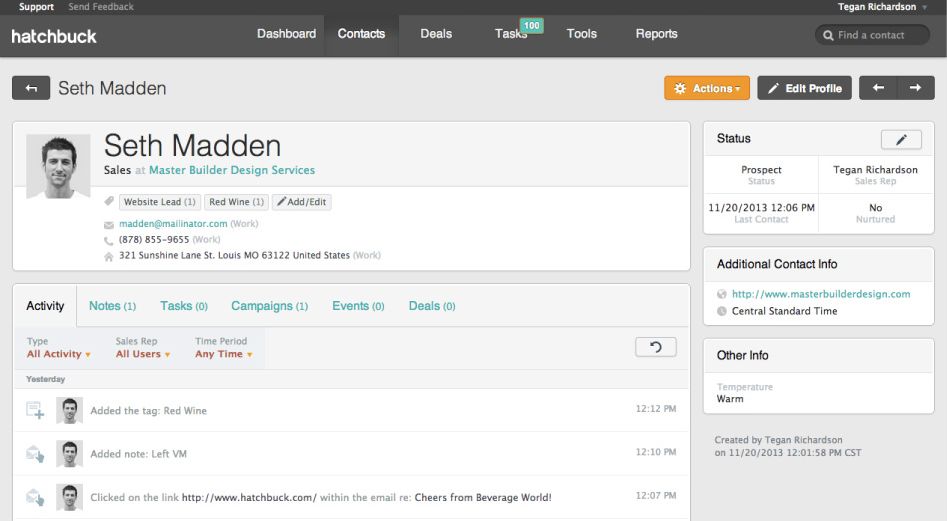The image size is (947, 521).
Task: Expand the All Activity type filter
Action: [58, 354]
